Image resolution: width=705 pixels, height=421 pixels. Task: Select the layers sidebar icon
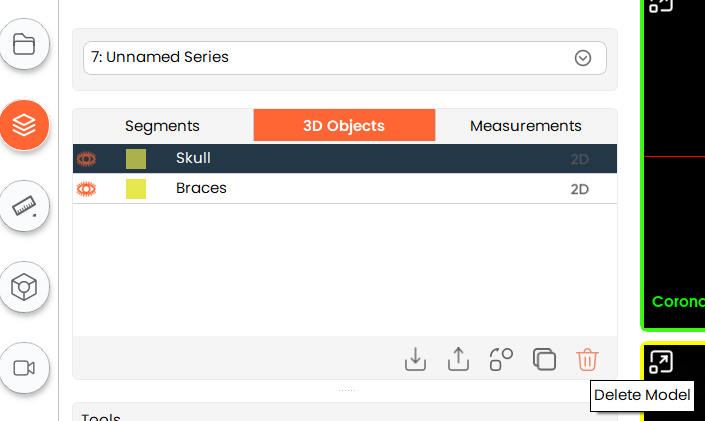pos(24,125)
